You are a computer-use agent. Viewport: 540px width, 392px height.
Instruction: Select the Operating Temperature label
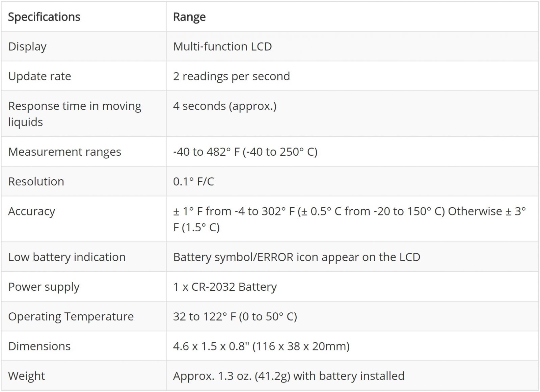tap(71, 317)
